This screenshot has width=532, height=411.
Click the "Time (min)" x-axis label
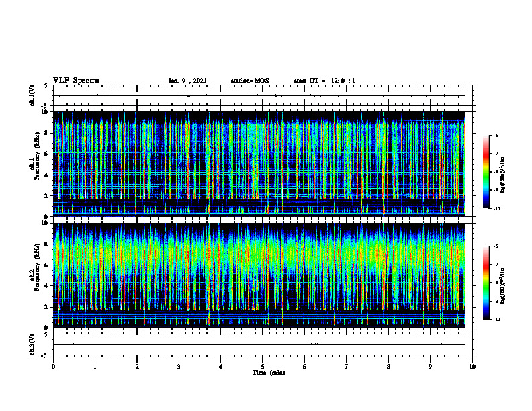coord(269,373)
